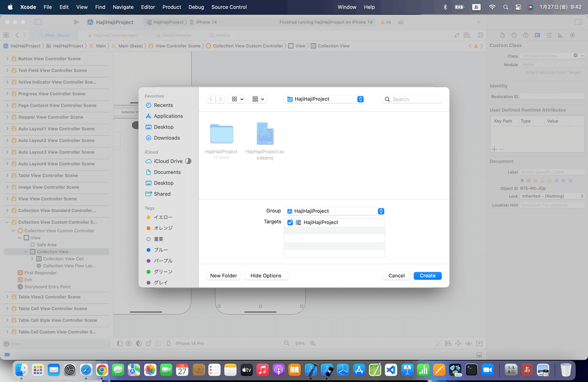Toggle the inspectors panel in Xcode toolbar

point(578,22)
